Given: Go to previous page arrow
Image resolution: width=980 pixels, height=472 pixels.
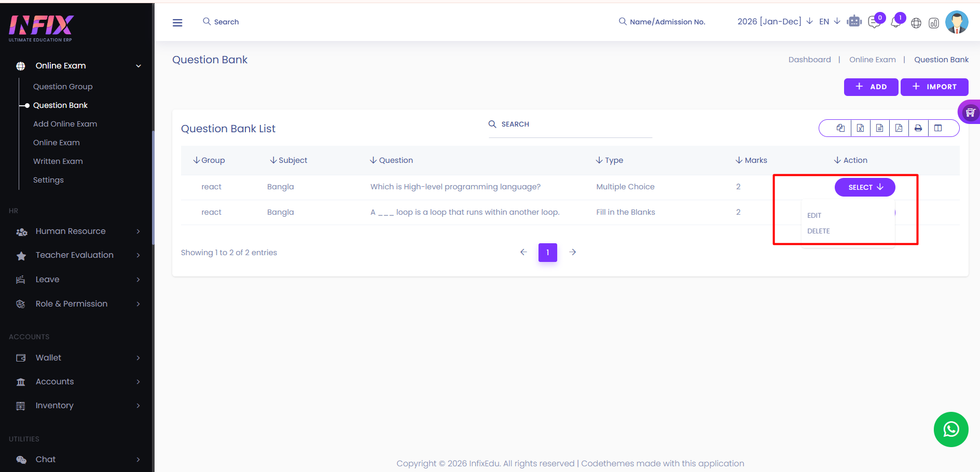Looking at the screenshot, I should click(x=523, y=252).
